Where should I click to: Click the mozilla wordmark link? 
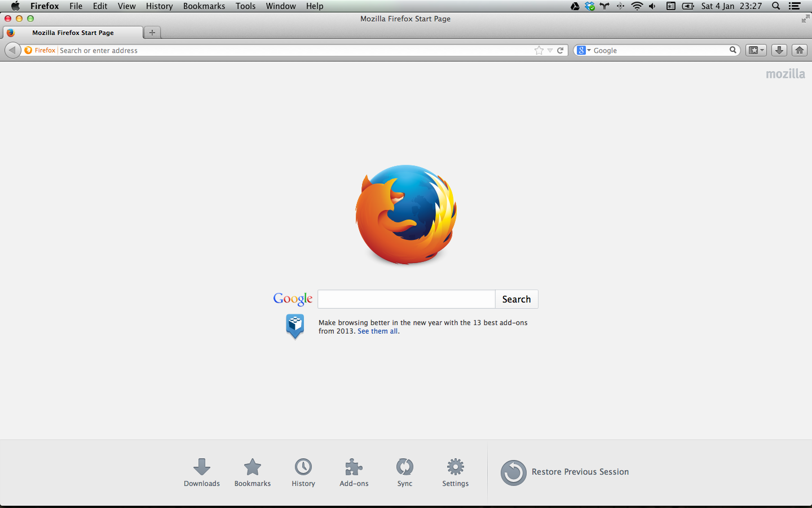pyautogui.click(x=785, y=74)
